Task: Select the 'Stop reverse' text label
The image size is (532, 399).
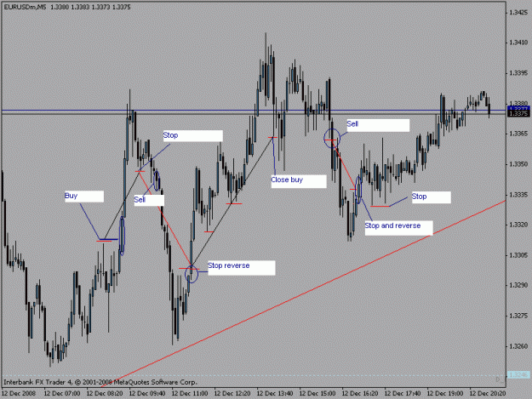Action: coord(241,267)
